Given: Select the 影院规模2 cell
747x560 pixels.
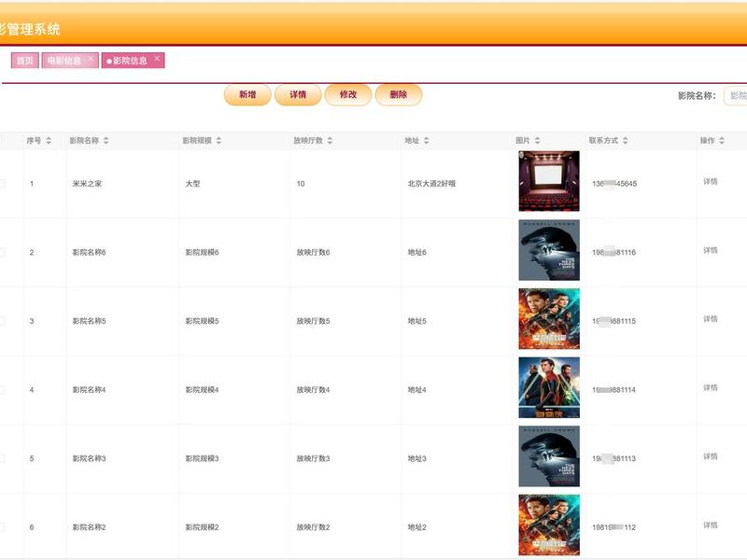Looking at the screenshot, I should pos(202,527).
